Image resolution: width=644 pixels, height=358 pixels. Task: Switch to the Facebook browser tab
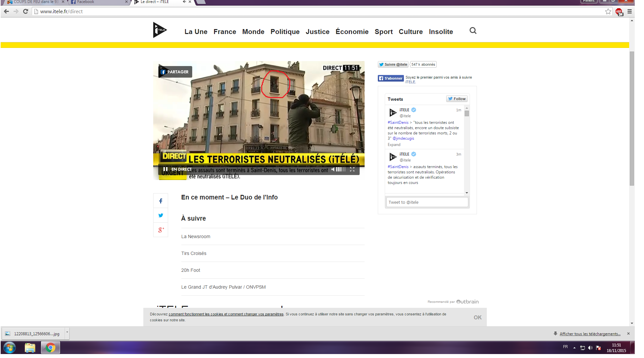(96, 2)
